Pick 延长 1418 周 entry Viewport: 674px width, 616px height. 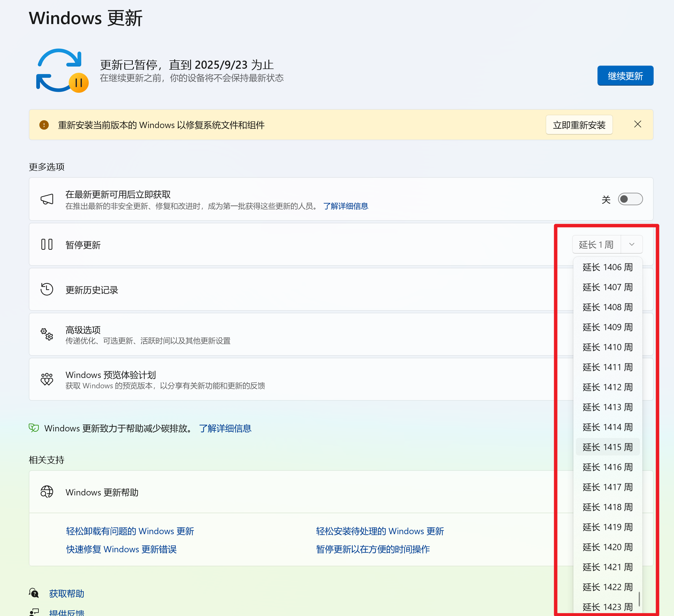tap(607, 507)
